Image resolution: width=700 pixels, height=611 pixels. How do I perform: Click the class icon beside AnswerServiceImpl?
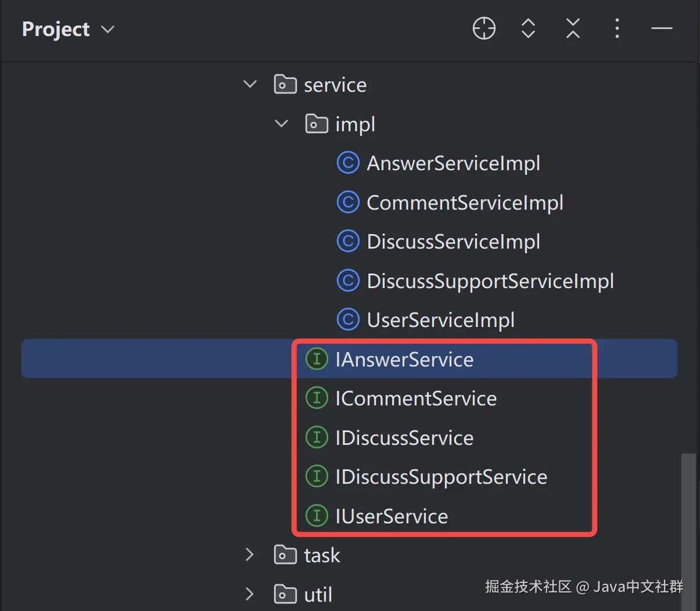(348, 163)
